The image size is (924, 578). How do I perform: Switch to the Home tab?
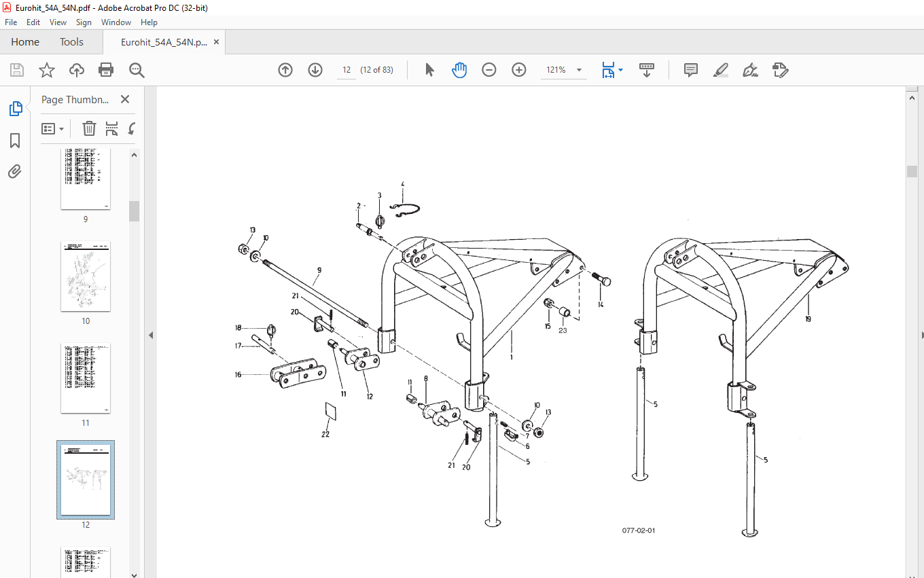(x=25, y=42)
